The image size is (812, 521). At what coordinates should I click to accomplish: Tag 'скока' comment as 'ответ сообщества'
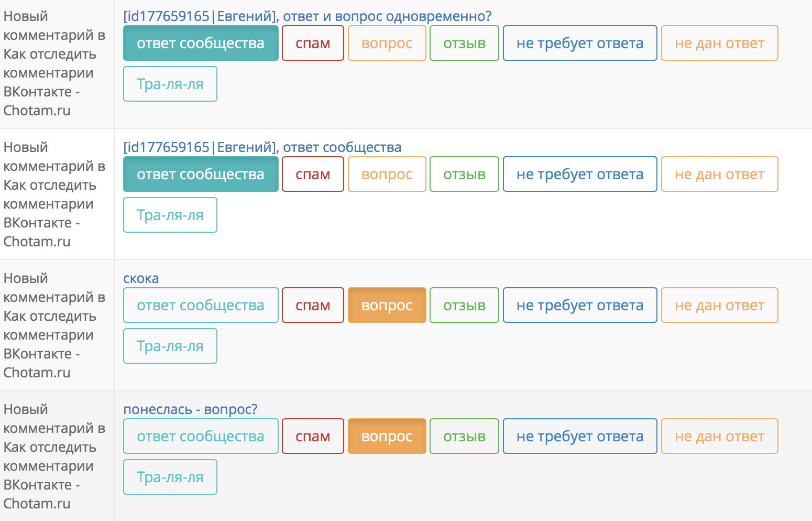201,305
